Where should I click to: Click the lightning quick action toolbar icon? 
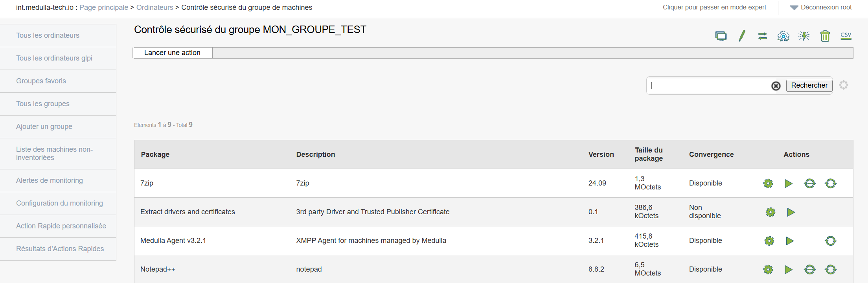click(804, 36)
